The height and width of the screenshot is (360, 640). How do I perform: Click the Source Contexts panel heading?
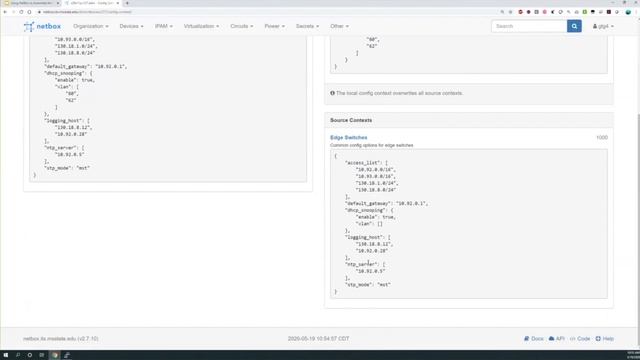tap(351, 120)
